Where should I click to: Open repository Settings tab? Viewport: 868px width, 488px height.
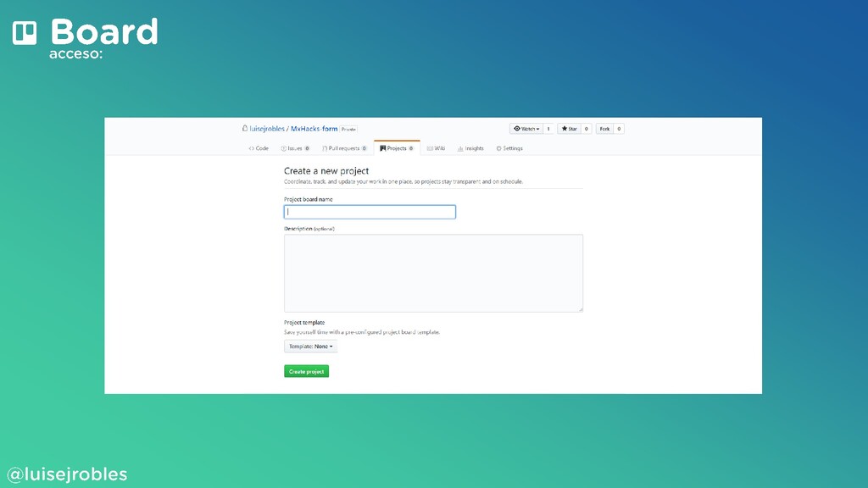(509, 148)
